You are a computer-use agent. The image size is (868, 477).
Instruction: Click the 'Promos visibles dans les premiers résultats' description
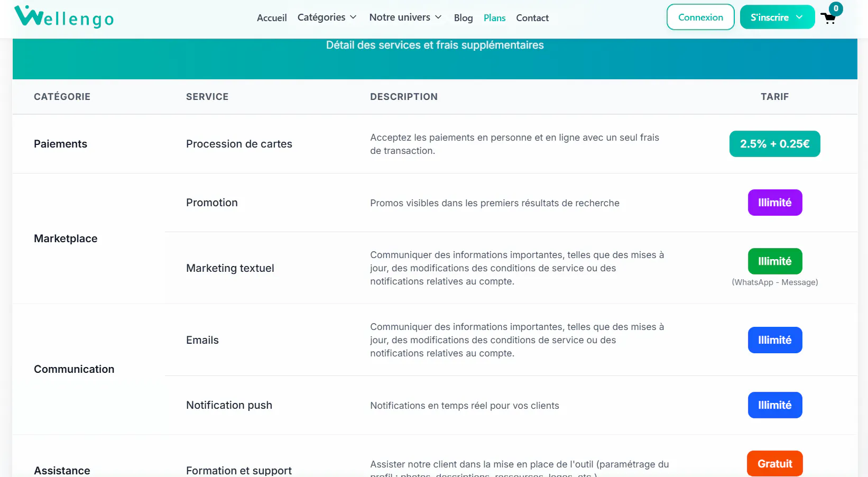coord(495,203)
